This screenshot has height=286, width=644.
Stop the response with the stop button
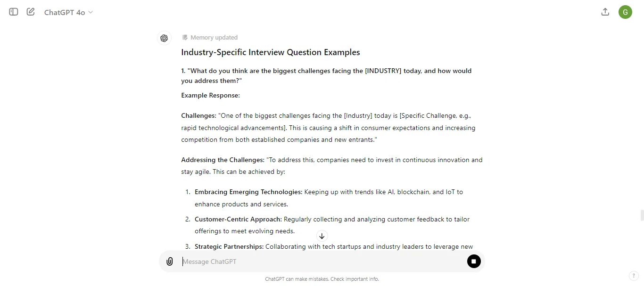click(x=474, y=261)
